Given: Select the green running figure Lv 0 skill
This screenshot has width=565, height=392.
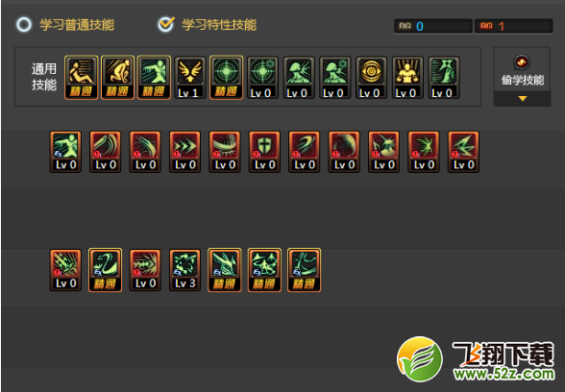Looking at the screenshot, I should 65,152.
